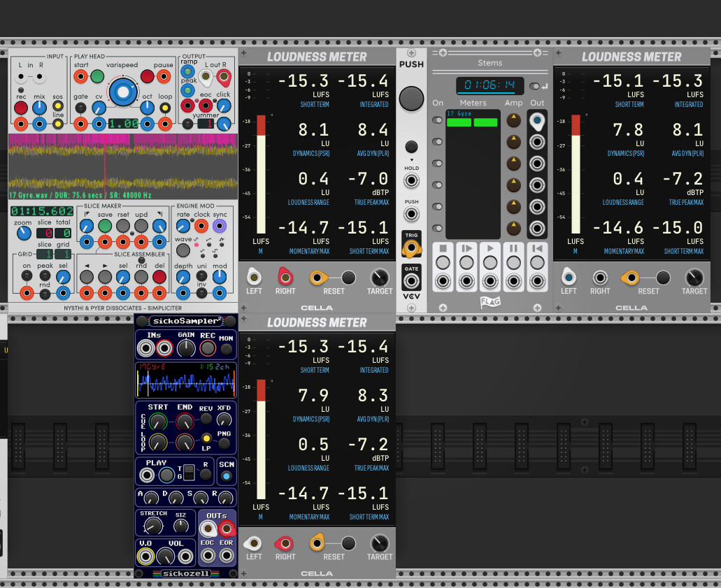
Task: Click the red R out jack on Simpliciter
Action: point(224,76)
